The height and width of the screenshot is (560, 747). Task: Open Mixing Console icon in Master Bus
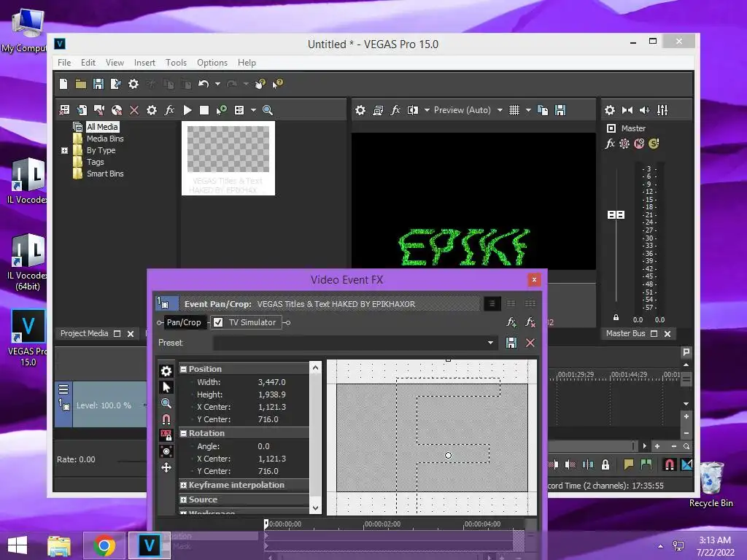pos(662,111)
